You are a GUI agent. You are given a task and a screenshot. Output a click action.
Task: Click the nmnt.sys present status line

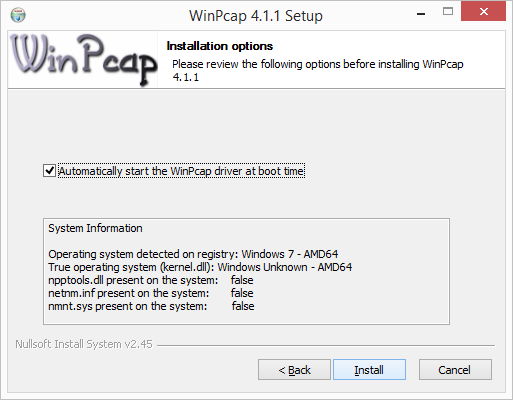[x=151, y=306]
